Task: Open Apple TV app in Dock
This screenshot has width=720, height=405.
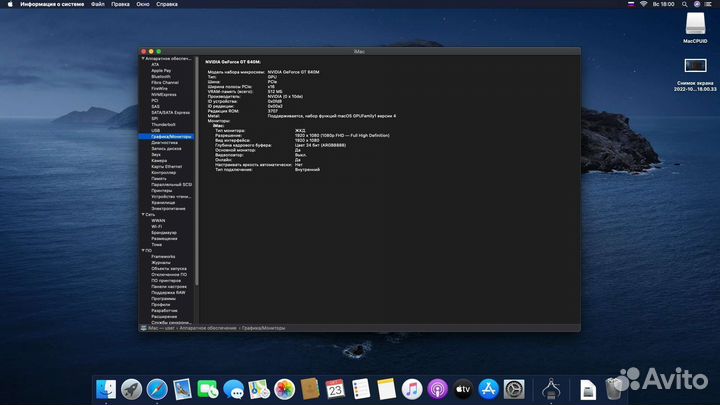Action: point(463,389)
